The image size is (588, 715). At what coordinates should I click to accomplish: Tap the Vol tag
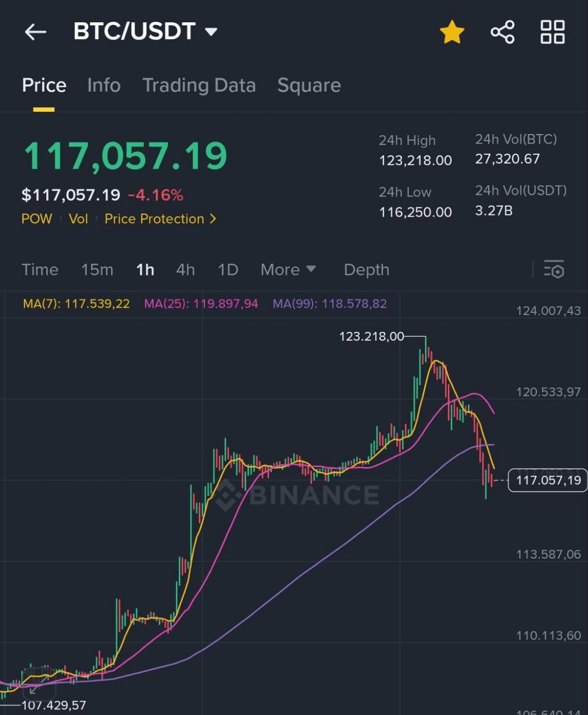[x=78, y=219]
